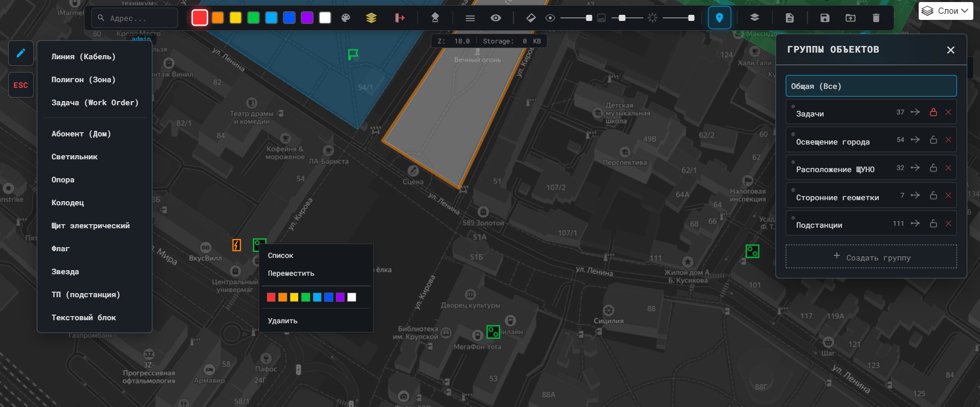Toggle the map pin marker button

tap(719, 18)
